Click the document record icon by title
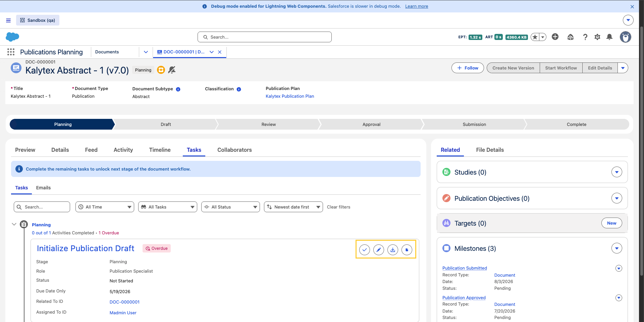Screen dimensions: 644x322 tap(16, 68)
